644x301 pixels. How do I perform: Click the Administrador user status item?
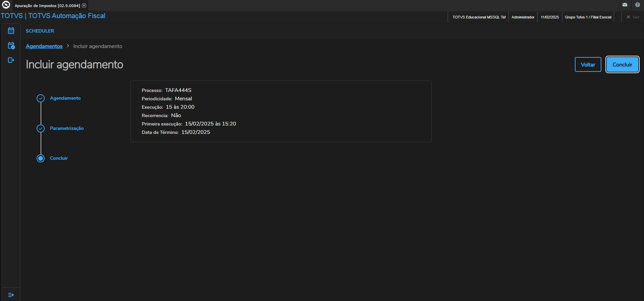coord(523,17)
